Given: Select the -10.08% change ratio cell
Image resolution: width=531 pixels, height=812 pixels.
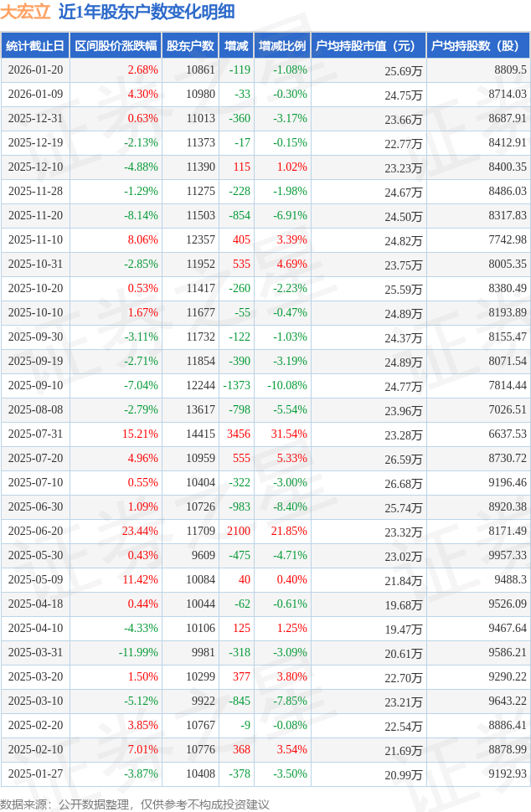Looking at the screenshot, I should click(x=287, y=386).
